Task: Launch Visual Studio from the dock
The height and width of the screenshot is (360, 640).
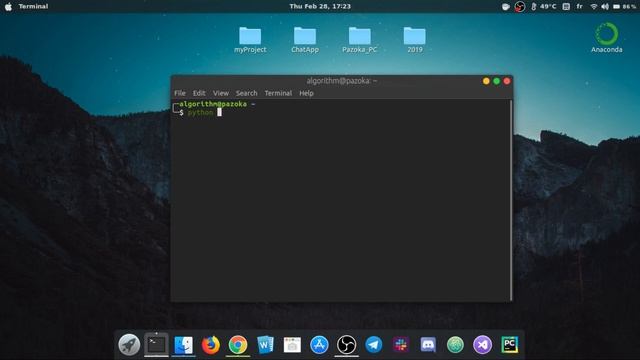Action: coord(482,345)
